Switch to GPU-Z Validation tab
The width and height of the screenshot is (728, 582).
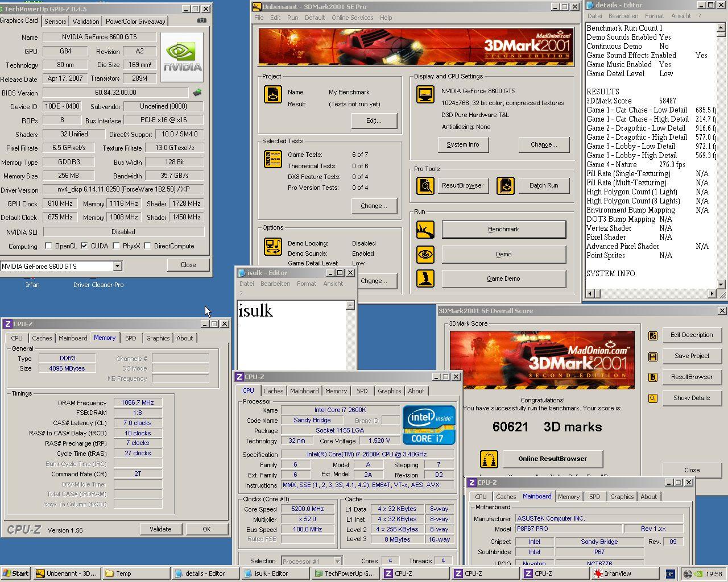[x=86, y=22]
